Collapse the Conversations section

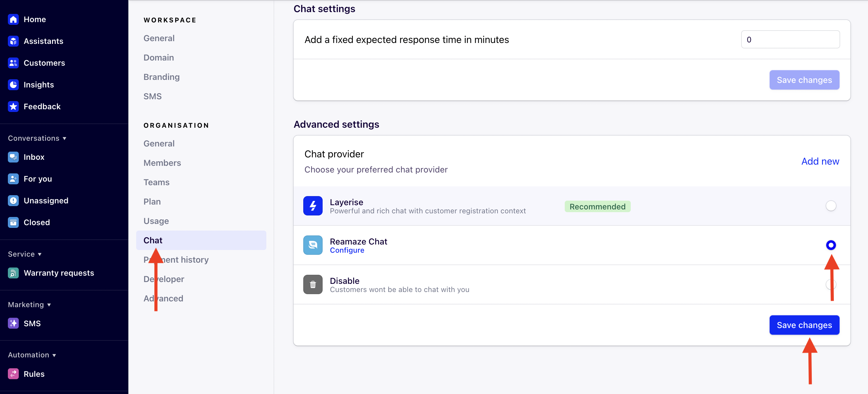(64, 139)
